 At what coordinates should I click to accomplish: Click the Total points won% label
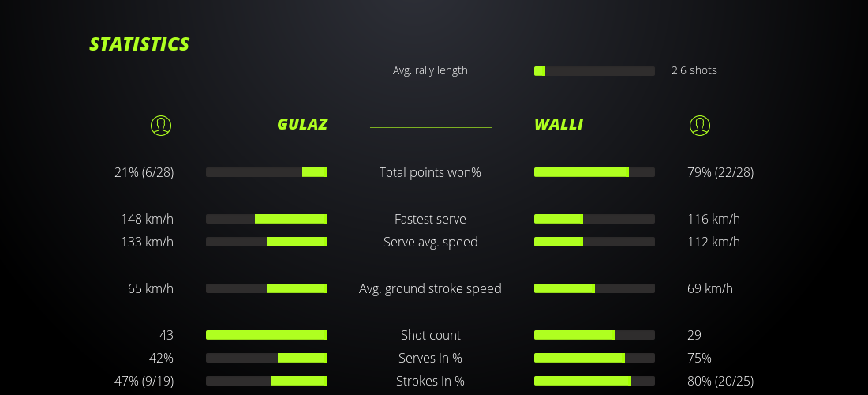coord(430,172)
